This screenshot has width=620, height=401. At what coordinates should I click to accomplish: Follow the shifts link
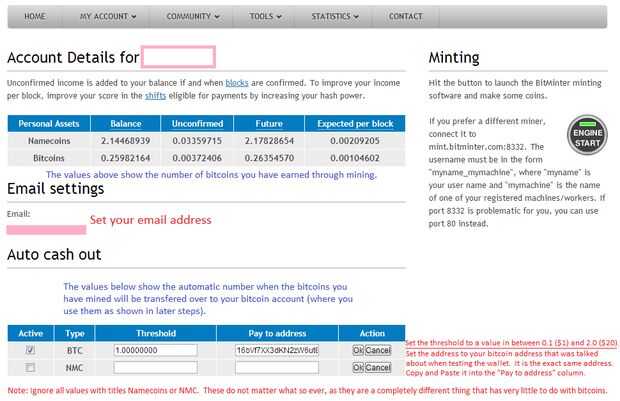pos(155,96)
